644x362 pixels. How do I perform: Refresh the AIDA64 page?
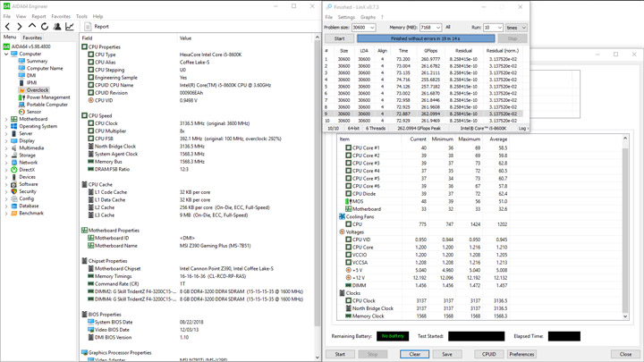click(x=45, y=27)
